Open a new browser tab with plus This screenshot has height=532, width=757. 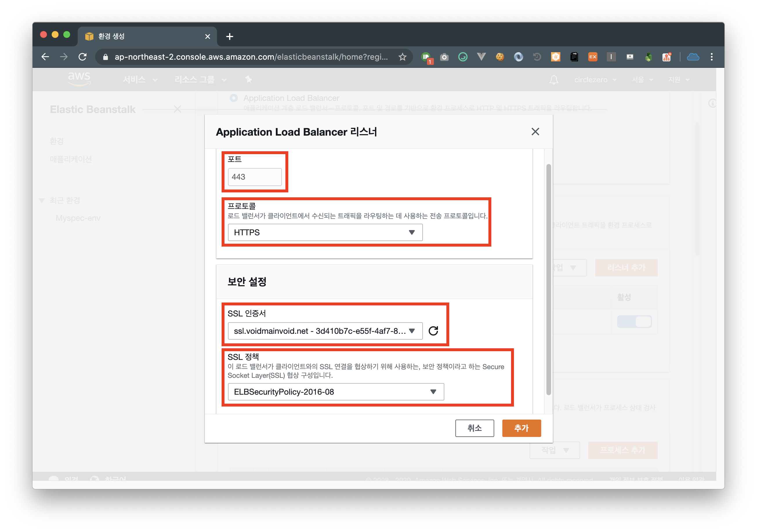230,36
